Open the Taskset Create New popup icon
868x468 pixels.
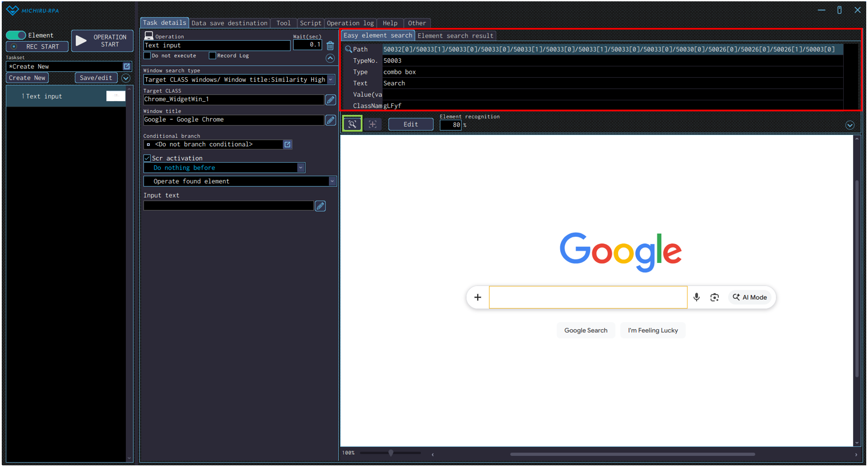click(127, 66)
